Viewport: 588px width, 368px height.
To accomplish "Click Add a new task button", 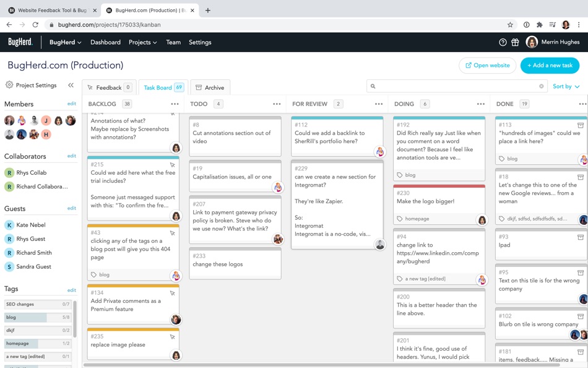I will (x=550, y=65).
